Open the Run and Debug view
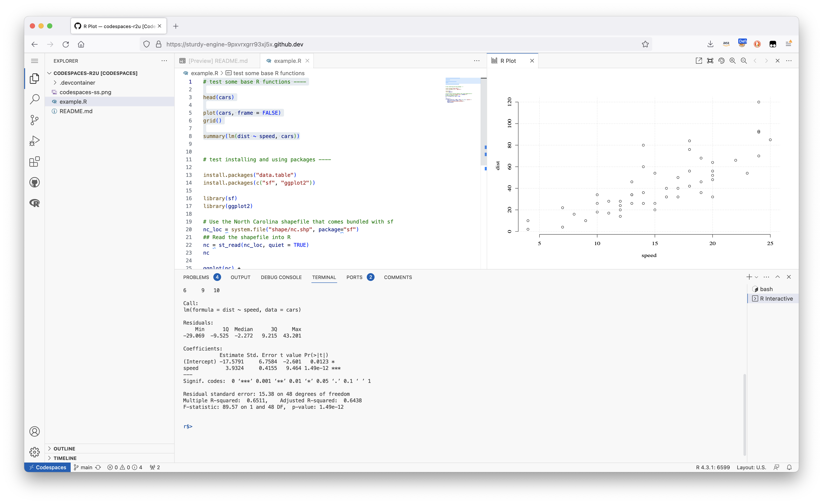The height and width of the screenshot is (504, 823). [x=34, y=141]
